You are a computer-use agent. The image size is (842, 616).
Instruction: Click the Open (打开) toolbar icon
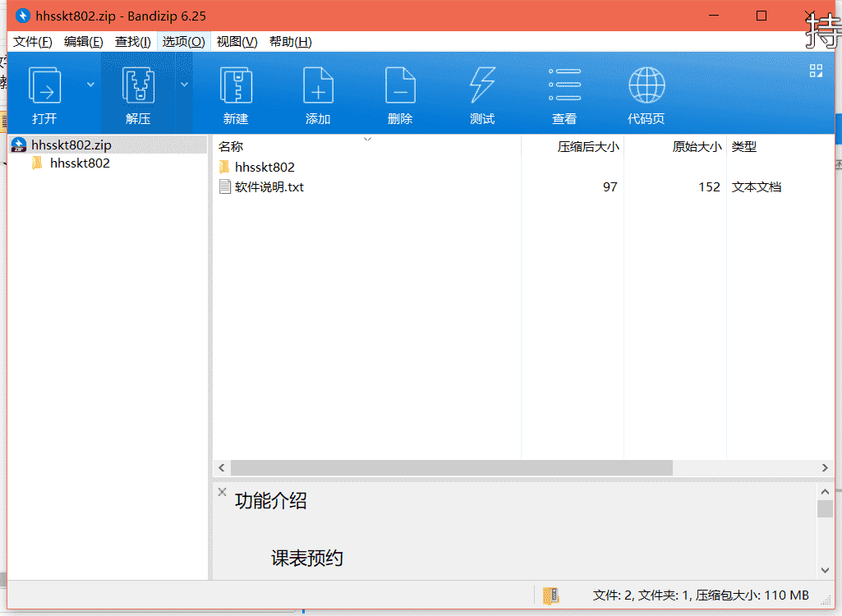coord(44,85)
